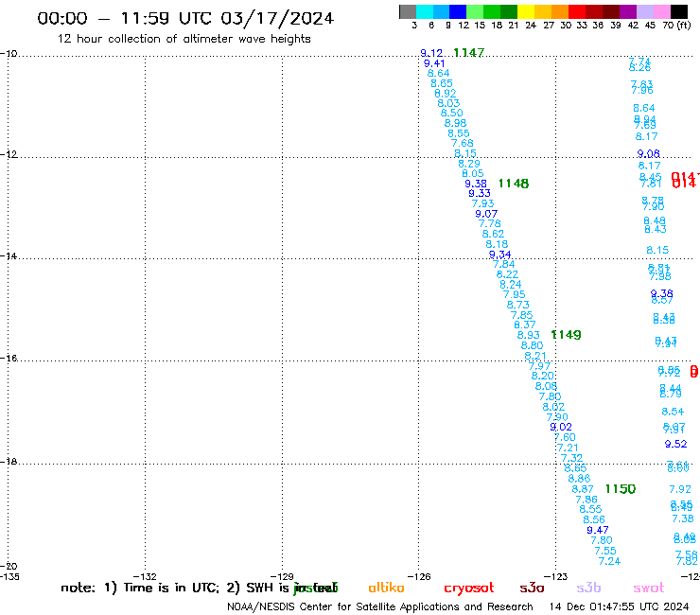Click the black swatch at the scale's end

click(678, 11)
